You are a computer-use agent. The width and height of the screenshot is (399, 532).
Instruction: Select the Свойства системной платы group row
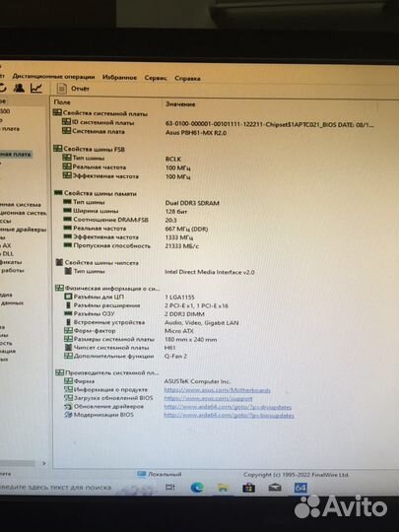tap(100, 113)
